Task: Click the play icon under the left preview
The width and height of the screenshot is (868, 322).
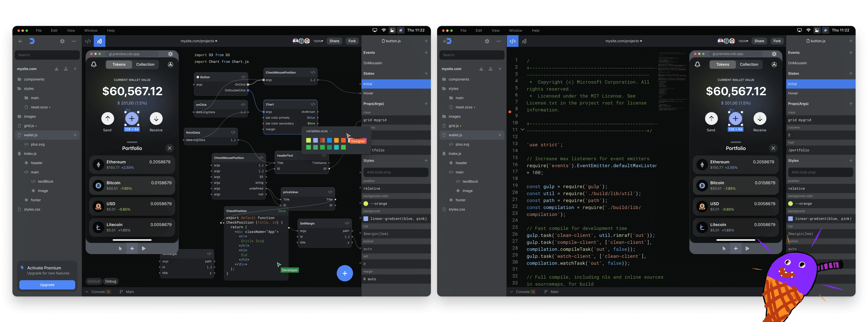Action: point(144,249)
